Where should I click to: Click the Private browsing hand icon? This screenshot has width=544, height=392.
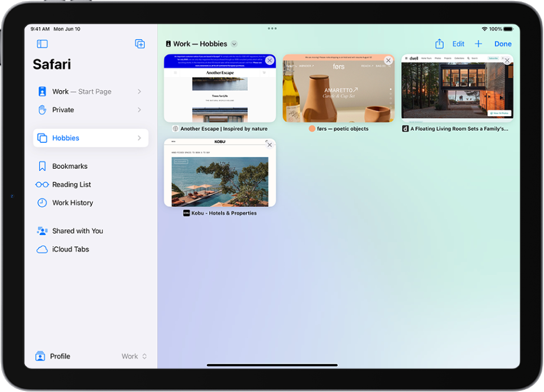[x=42, y=109]
